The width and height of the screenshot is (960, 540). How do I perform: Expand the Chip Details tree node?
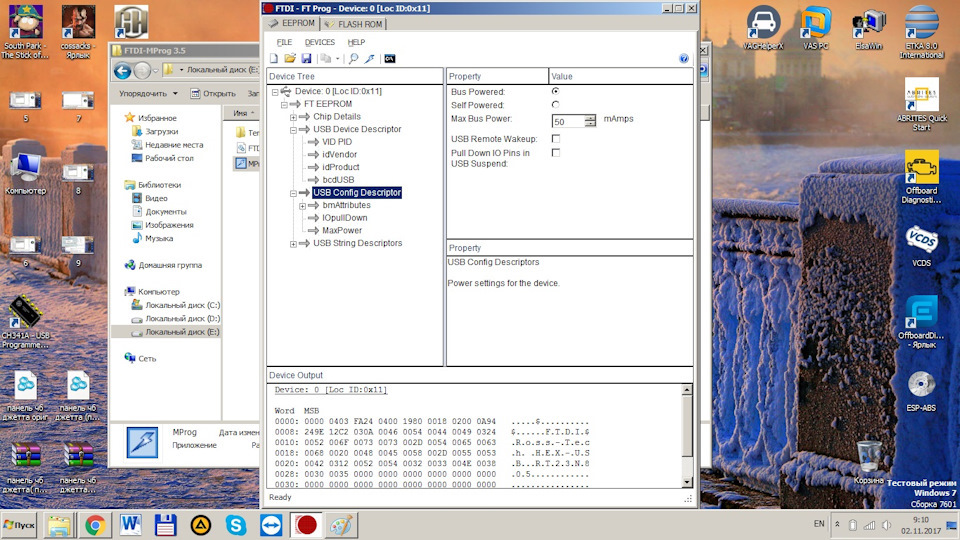(x=293, y=117)
